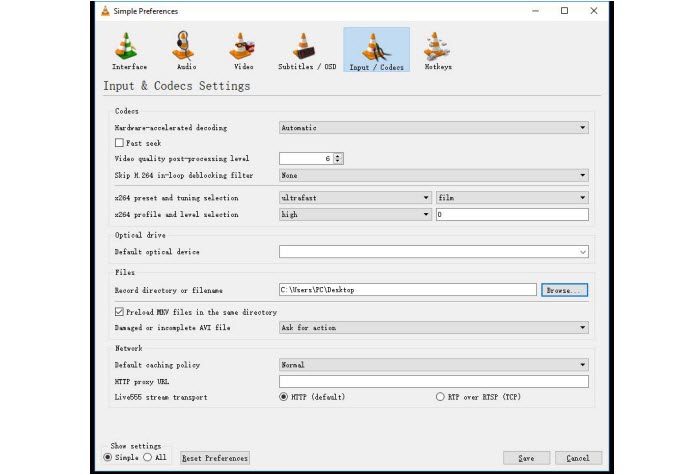700x475 pixels.
Task: Open Skip H.264 in-loop deblocking filter dropdown
Action: point(433,175)
